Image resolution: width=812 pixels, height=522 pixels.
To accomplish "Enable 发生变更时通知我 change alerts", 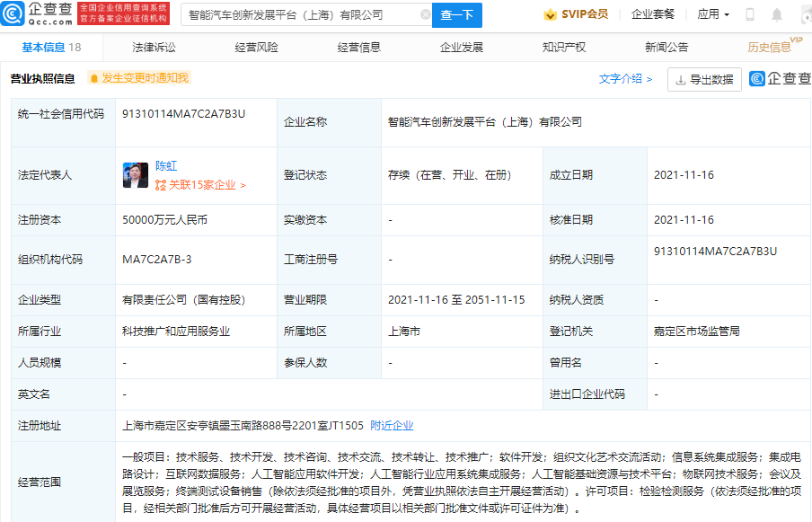I will 146,79.
